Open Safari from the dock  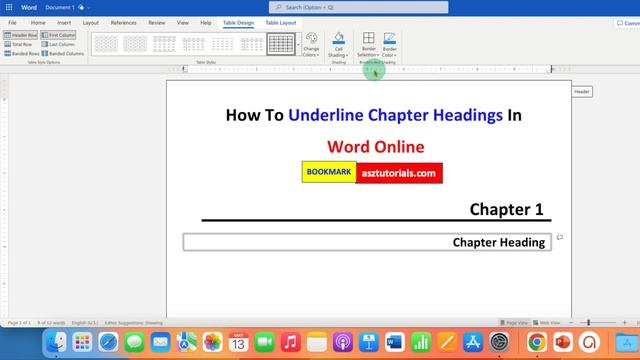click(x=108, y=342)
